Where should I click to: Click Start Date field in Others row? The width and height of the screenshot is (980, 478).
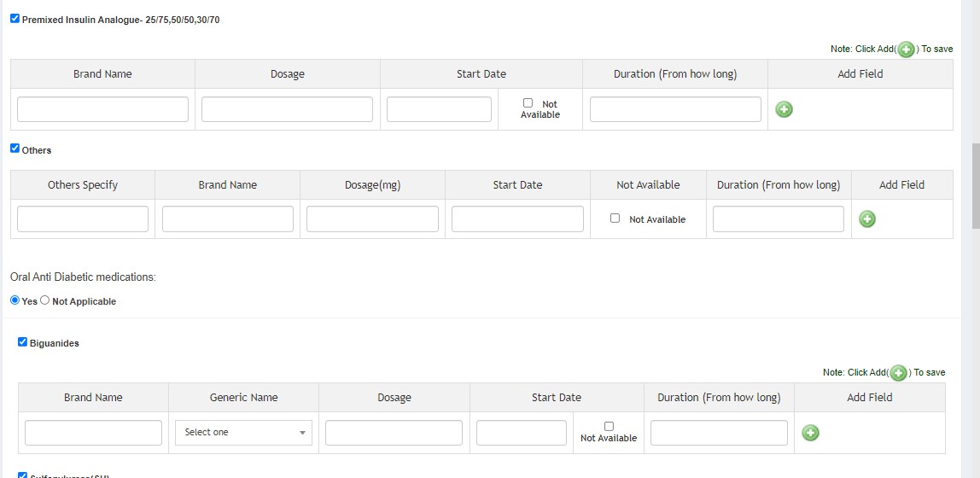(x=517, y=219)
